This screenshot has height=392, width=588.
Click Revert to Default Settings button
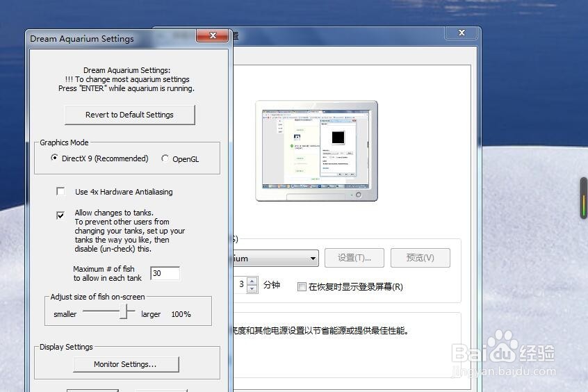130,115
